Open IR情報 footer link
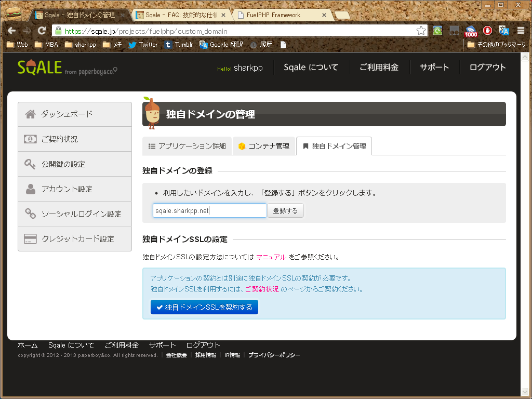The image size is (532, 399). (232, 355)
